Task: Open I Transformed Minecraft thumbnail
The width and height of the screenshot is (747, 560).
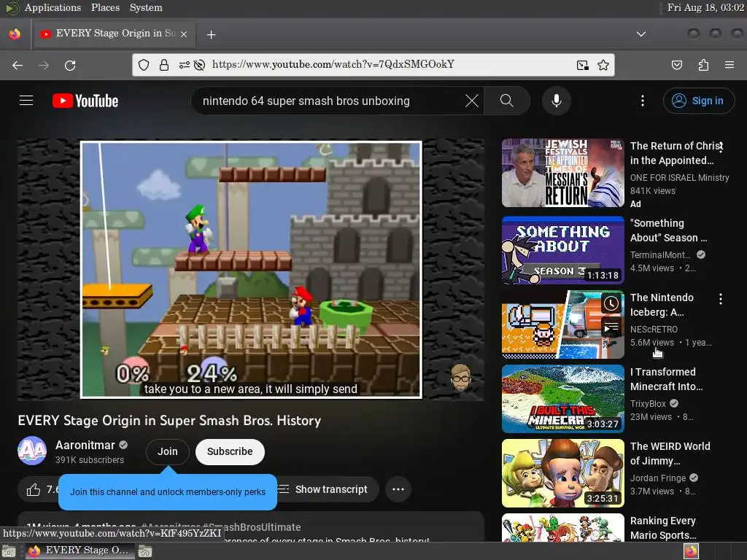Action: tap(562, 399)
